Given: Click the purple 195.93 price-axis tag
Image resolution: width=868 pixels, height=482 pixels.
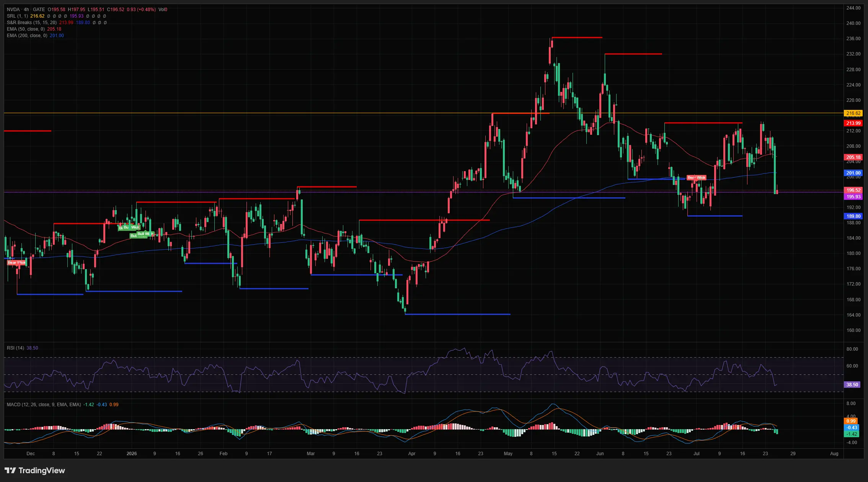Looking at the screenshot, I should click(853, 197).
